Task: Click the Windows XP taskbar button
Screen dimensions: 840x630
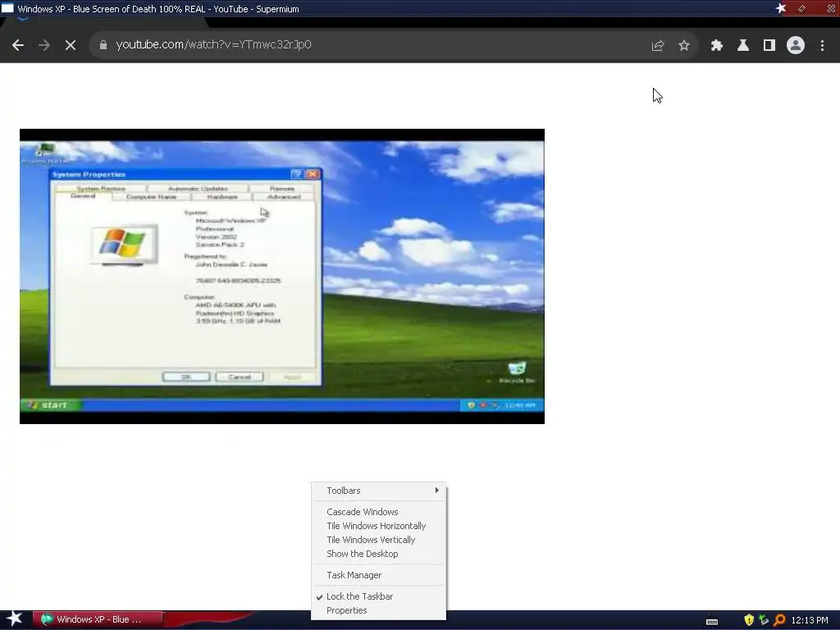Action: pyautogui.click(x=98, y=619)
